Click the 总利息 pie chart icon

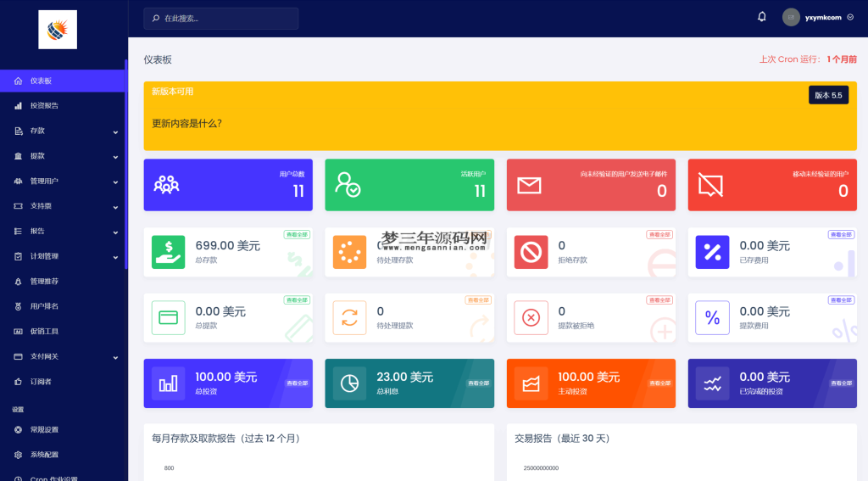[349, 383]
